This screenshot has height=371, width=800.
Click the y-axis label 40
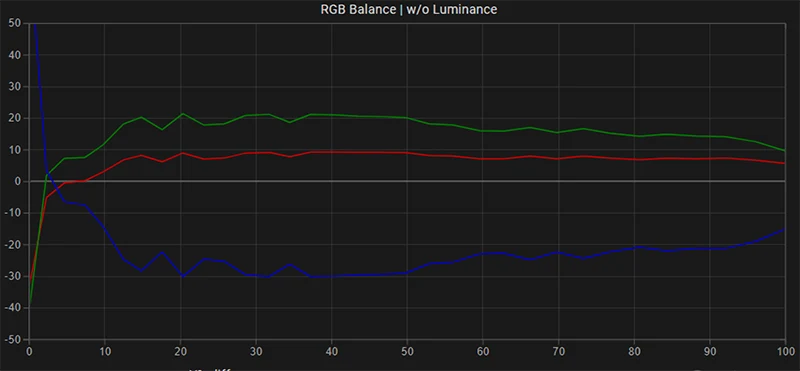15,55
